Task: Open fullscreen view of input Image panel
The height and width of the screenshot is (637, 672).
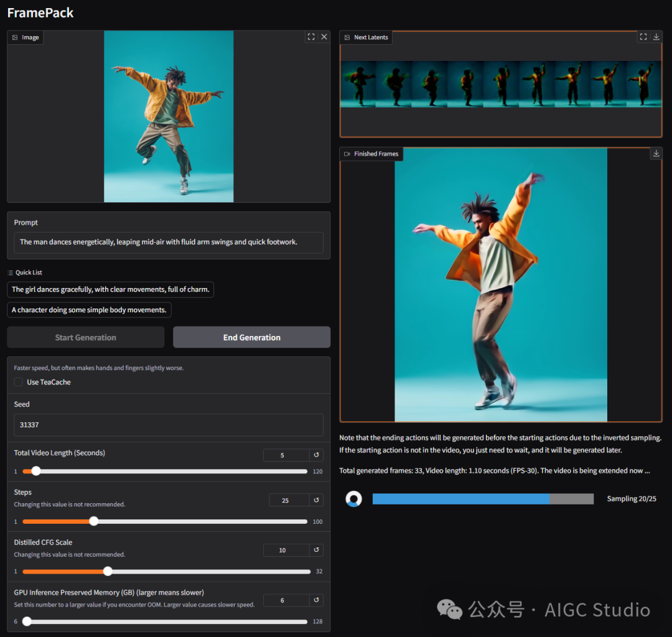Action: click(311, 37)
